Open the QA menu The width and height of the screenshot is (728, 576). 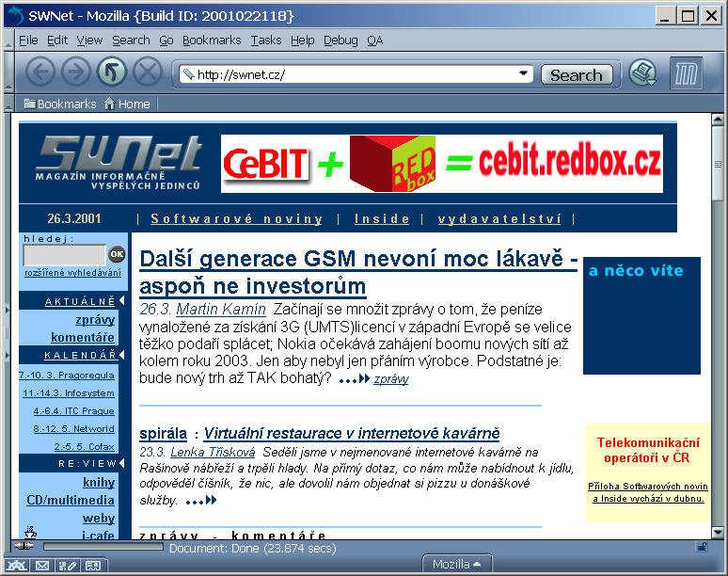(x=374, y=40)
